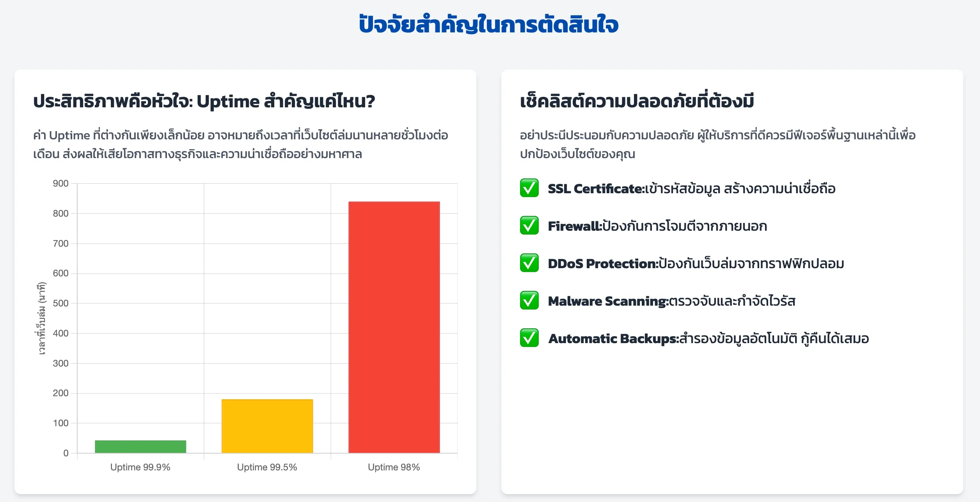Image resolution: width=980 pixels, height=502 pixels.
Task: Click the Malware Scanning checklist text
Action: pos(671,301)
